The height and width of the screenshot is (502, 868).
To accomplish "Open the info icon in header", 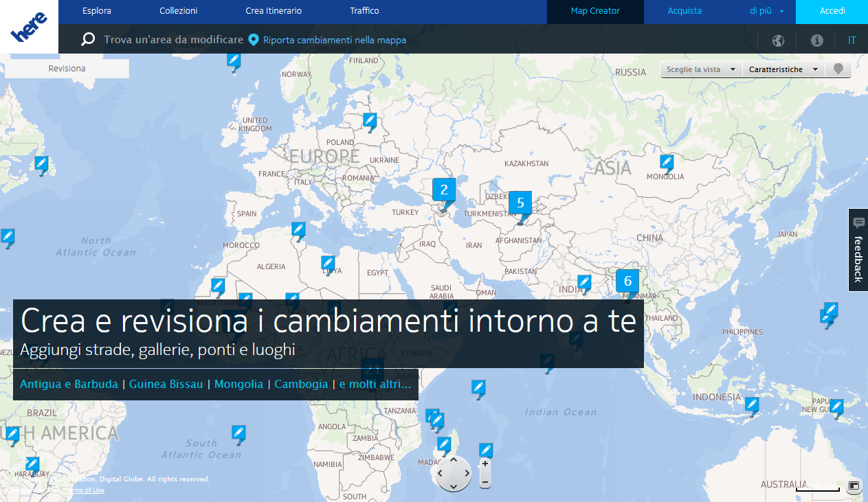I will 816,41.
